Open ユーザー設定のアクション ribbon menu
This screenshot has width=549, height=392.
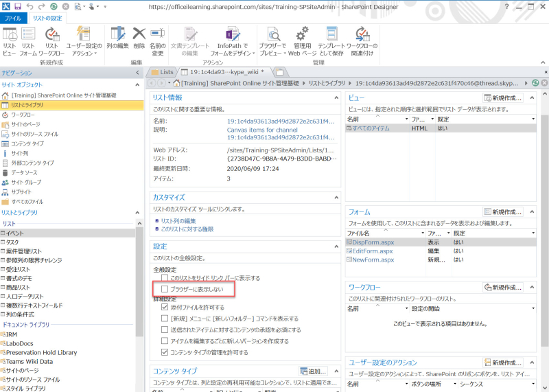pyautogui.click(x=84, y=41)
